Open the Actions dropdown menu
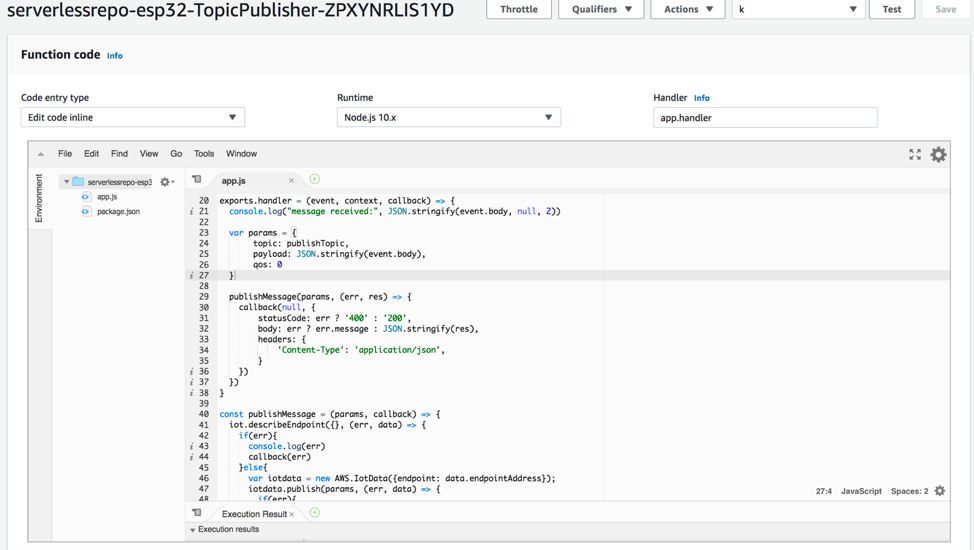The width and height of the screenshot is (974, 550). click(x=688, y=9)
